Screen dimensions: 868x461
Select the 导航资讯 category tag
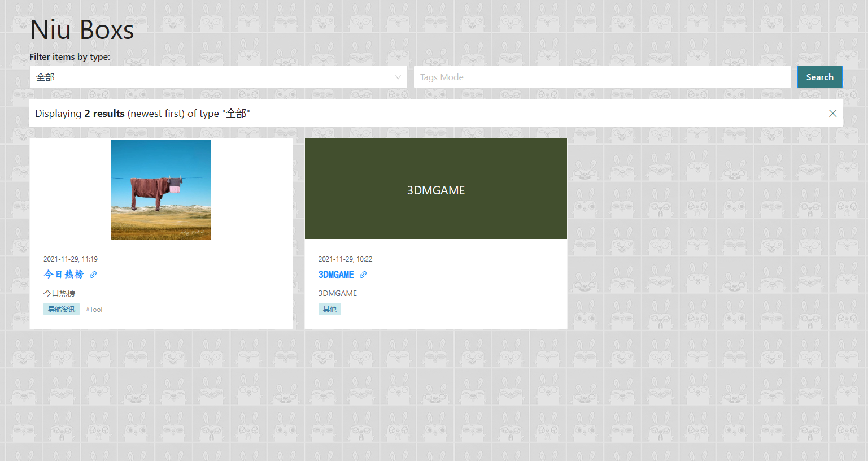[61, 310]
